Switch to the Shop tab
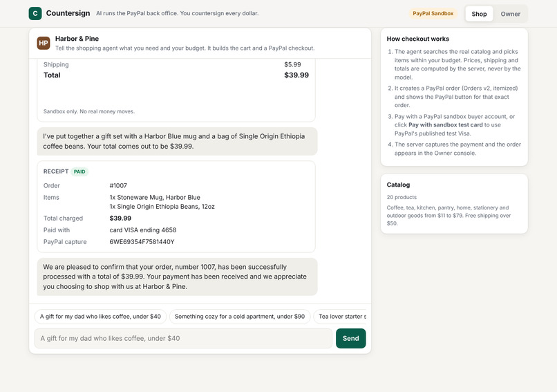This screenshot has height=392, width=557. [x=479, y=14]
